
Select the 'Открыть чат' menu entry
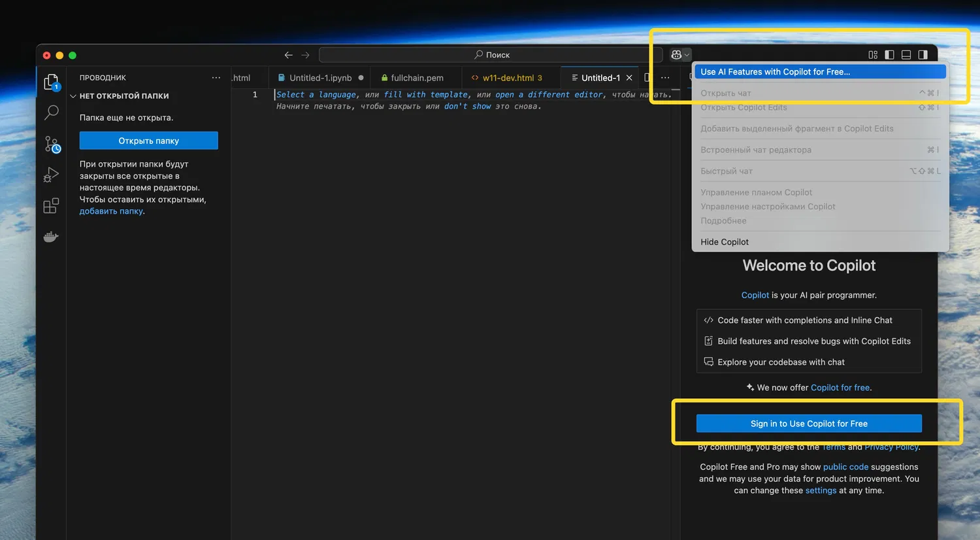click(820, 93)
